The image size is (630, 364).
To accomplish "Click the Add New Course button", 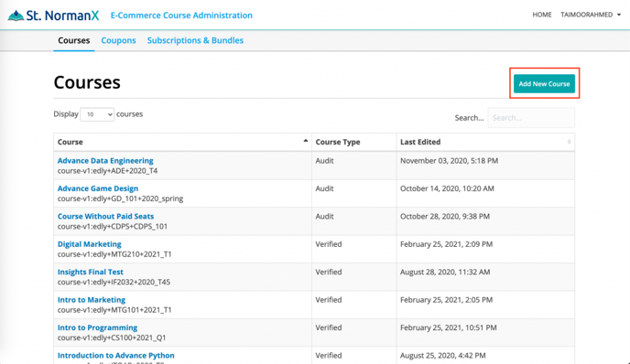I will pos(544,83).
